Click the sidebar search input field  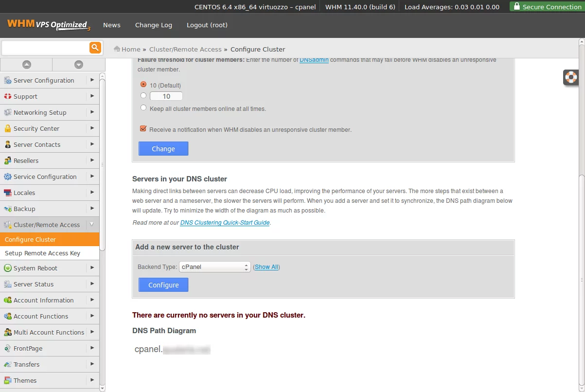(x=45, y=48)
